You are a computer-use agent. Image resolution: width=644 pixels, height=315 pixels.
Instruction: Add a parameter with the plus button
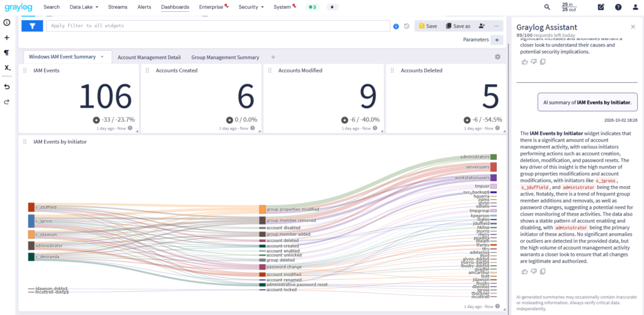[x=497, y=40]
